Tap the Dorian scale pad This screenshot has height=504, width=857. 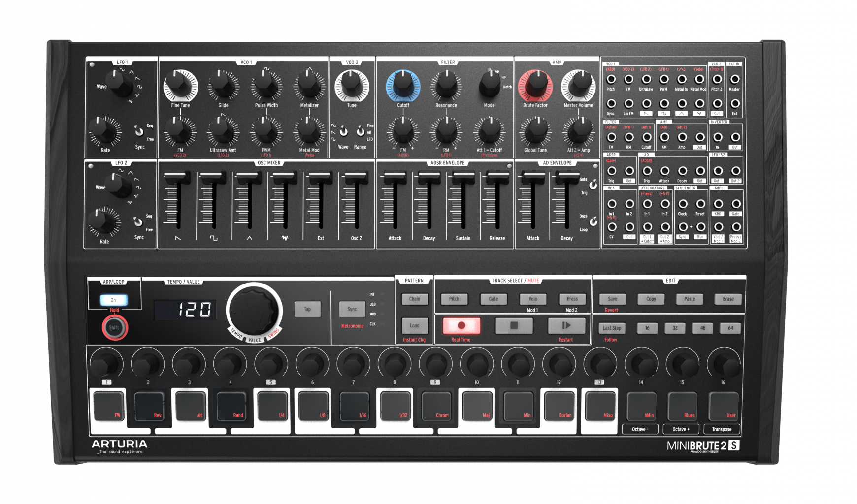(559, 406)
